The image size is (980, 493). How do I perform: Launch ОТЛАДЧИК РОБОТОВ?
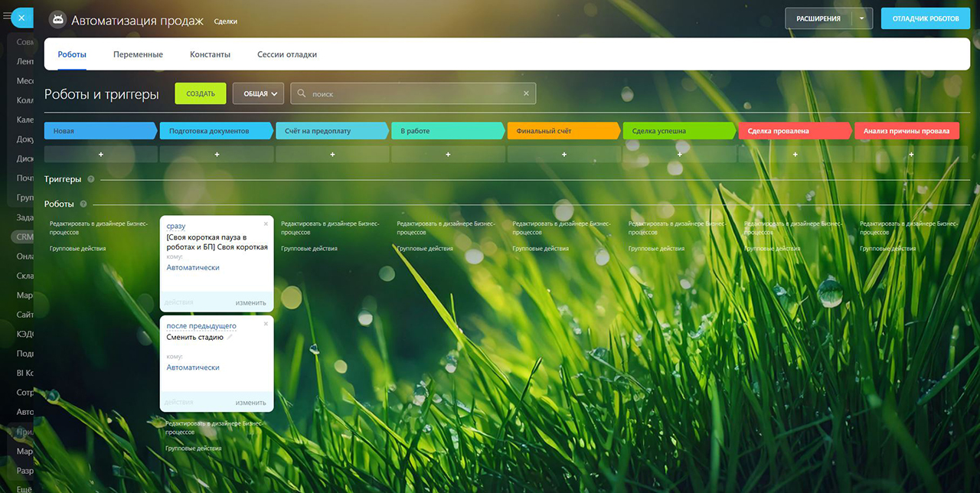[x=926, y=18]
